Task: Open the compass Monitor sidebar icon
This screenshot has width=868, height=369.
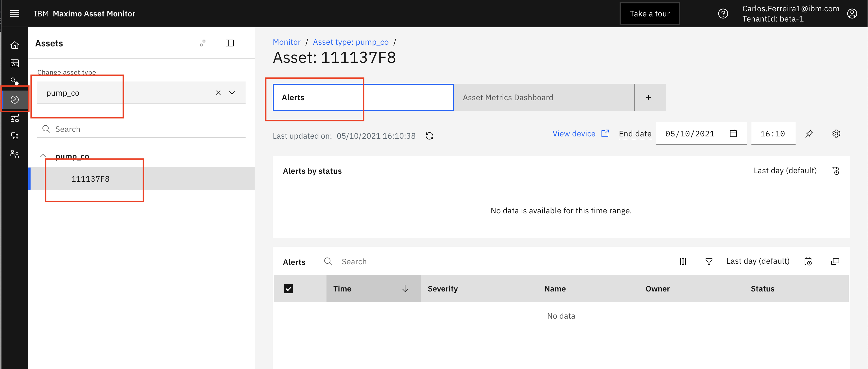Action: [x=14, y=99]
